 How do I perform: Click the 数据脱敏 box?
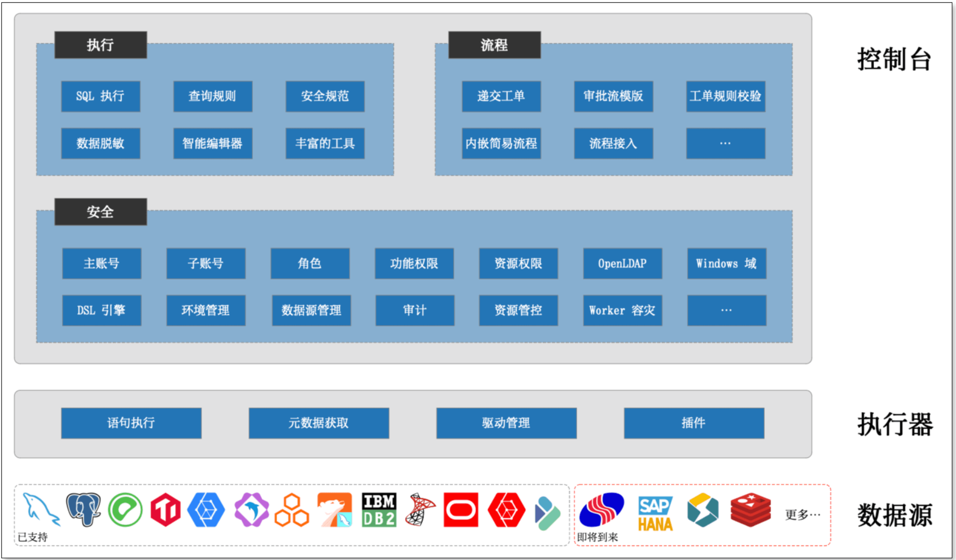click(101, 143)
